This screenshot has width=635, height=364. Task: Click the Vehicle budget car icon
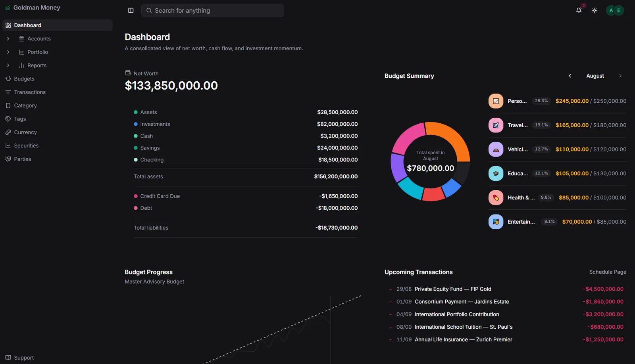point(496,149)
